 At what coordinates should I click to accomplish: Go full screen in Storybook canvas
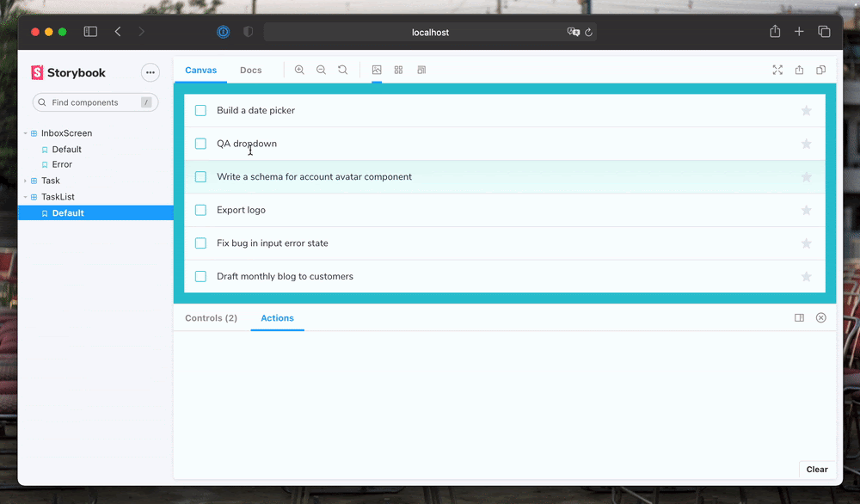click(777, 70)
